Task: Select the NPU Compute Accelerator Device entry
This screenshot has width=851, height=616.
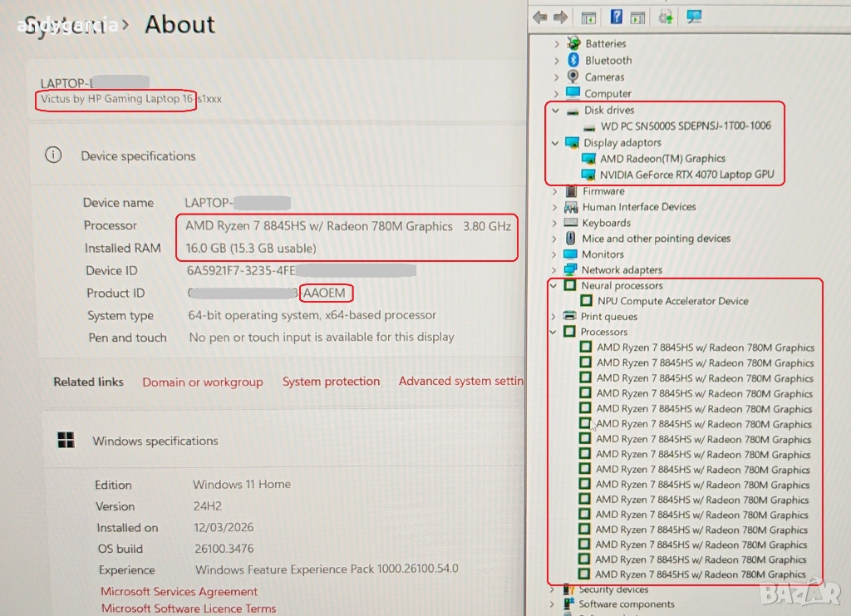Action: coord(672,301)
